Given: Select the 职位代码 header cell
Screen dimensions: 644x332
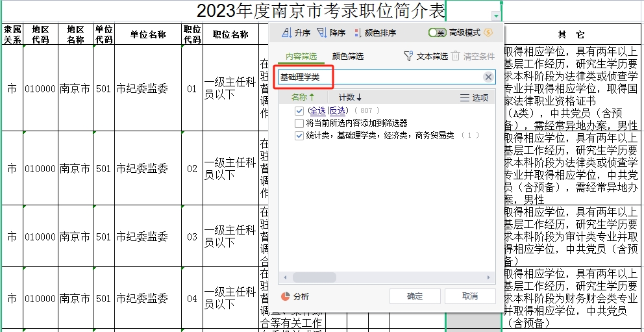Looking at the screenshot, I should pyautogui.click(x=192, y=34).
